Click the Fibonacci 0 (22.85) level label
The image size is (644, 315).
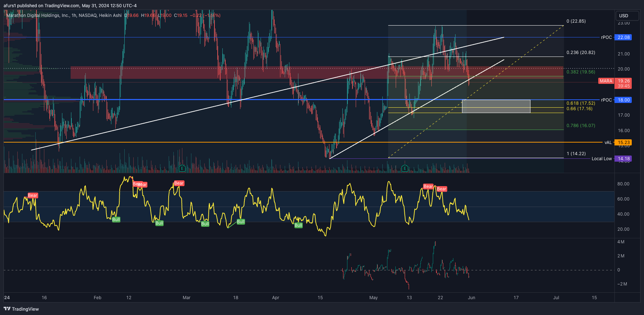click(576, 21)
